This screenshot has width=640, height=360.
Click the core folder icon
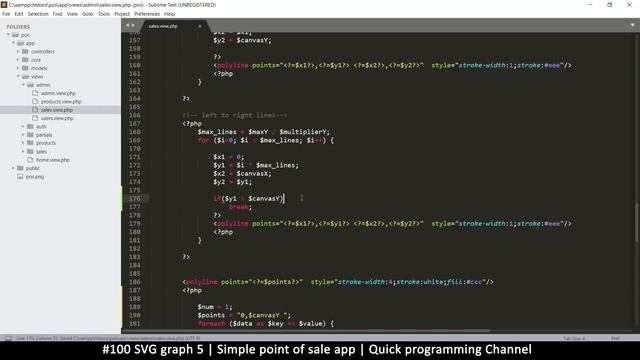pos(25,60)
